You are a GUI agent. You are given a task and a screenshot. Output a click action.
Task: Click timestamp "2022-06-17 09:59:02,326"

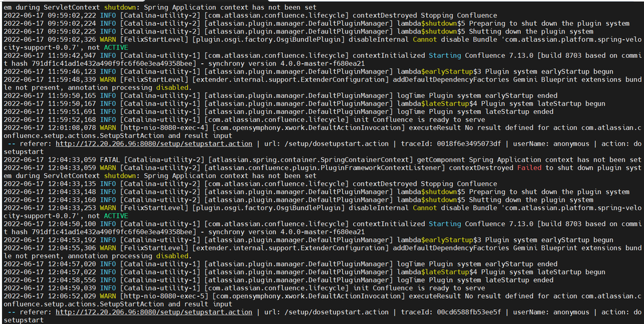tap(50, 39)
